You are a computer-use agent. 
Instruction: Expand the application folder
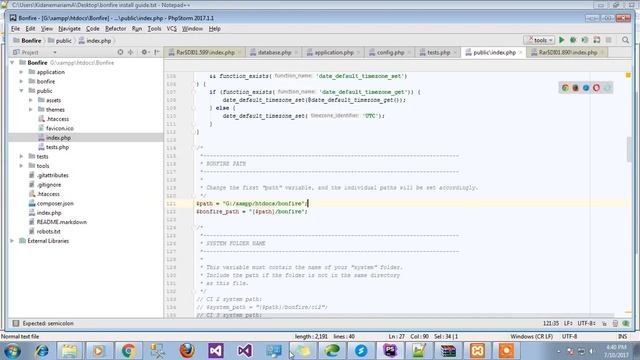22,72
